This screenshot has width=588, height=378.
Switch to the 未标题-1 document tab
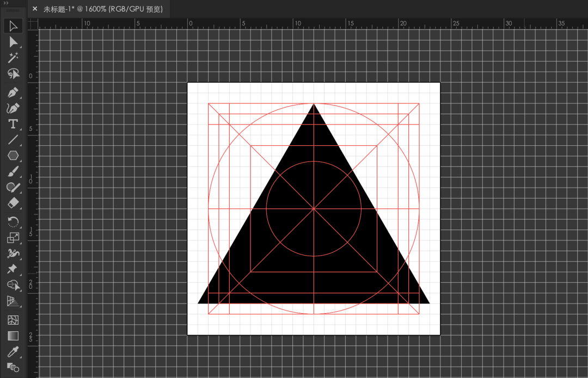coord(103,9)
